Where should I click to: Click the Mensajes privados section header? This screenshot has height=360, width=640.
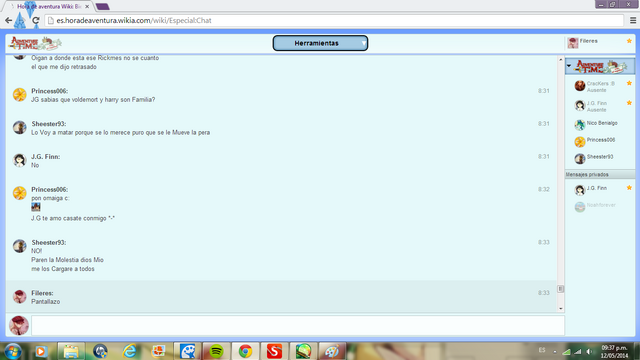[x=600, y=174]
